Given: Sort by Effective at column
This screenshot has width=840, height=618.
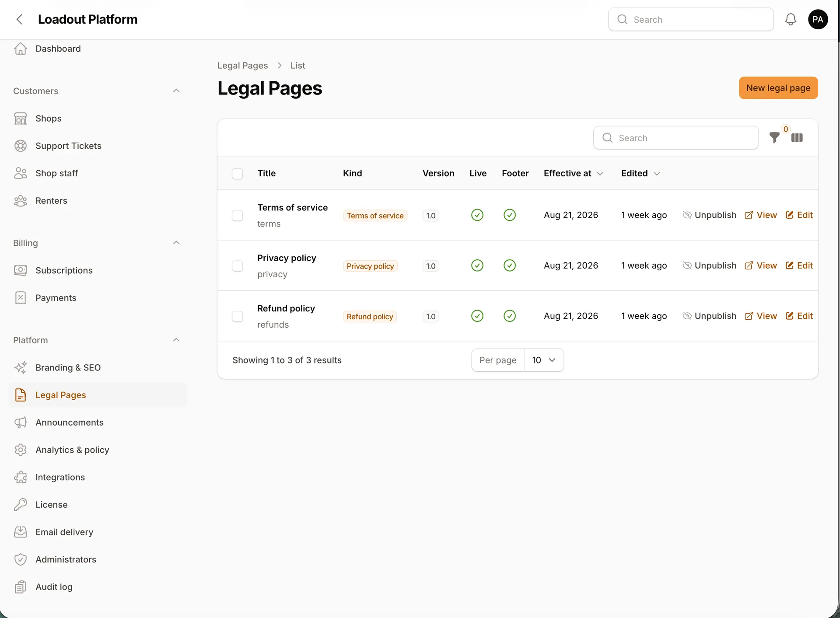Looking at the screenshot, I should [x=573, y=173].
